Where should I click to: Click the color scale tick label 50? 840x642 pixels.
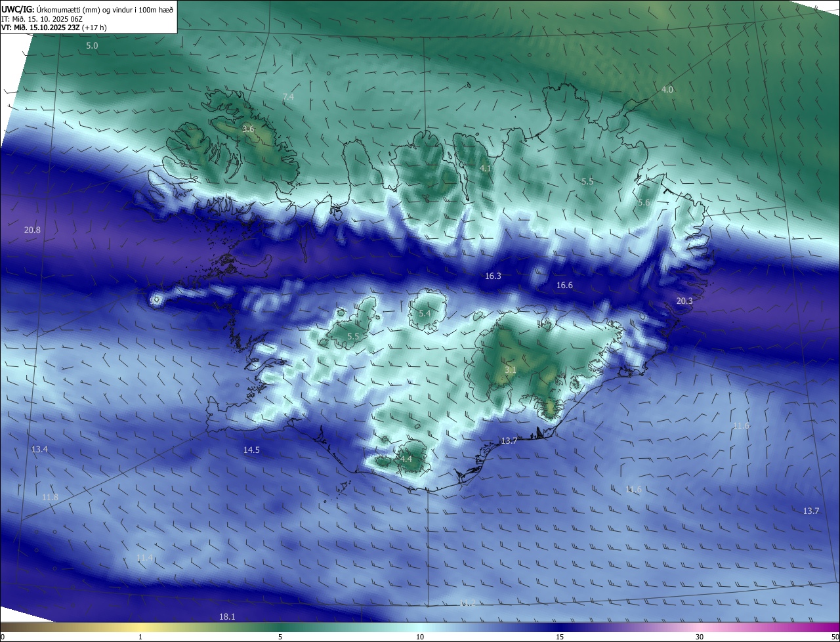tap(835, 637)
